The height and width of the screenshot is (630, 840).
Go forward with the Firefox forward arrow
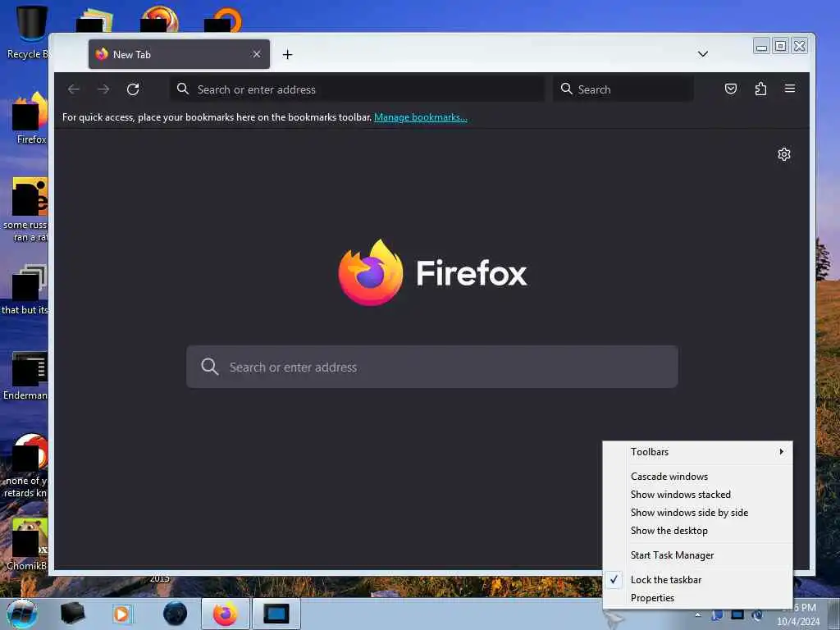coord(103,89)
